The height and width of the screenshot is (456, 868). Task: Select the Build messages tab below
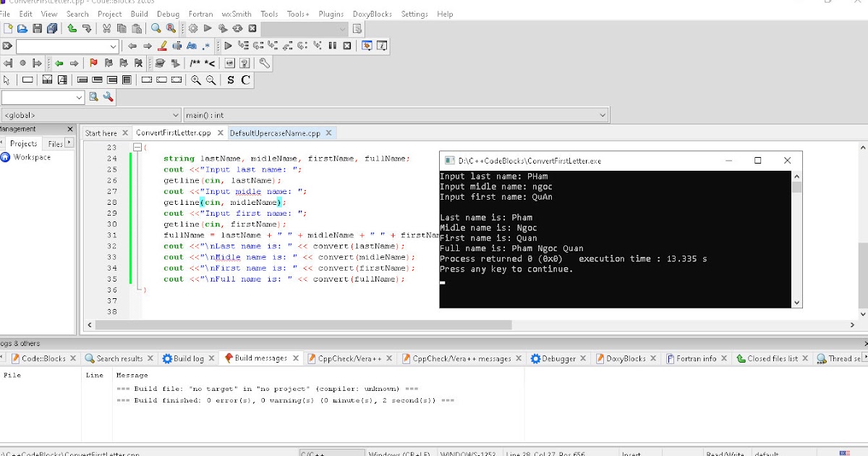tap(260, 358)
